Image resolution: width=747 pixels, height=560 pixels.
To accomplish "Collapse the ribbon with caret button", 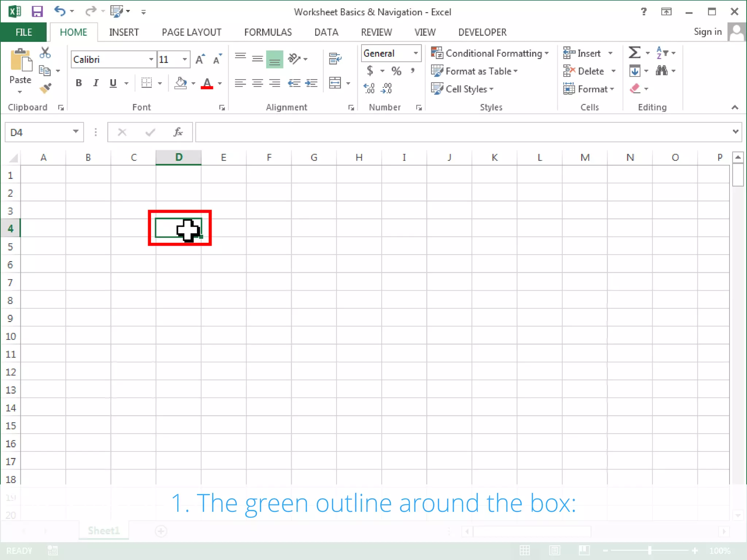I will pyautogui.click(x=735, y=108).
